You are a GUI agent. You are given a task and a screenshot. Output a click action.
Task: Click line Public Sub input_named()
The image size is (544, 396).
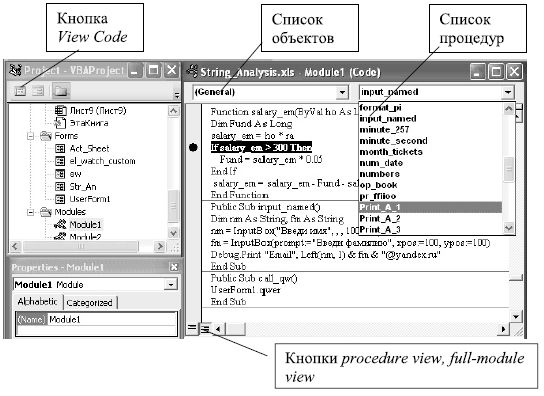265,207
